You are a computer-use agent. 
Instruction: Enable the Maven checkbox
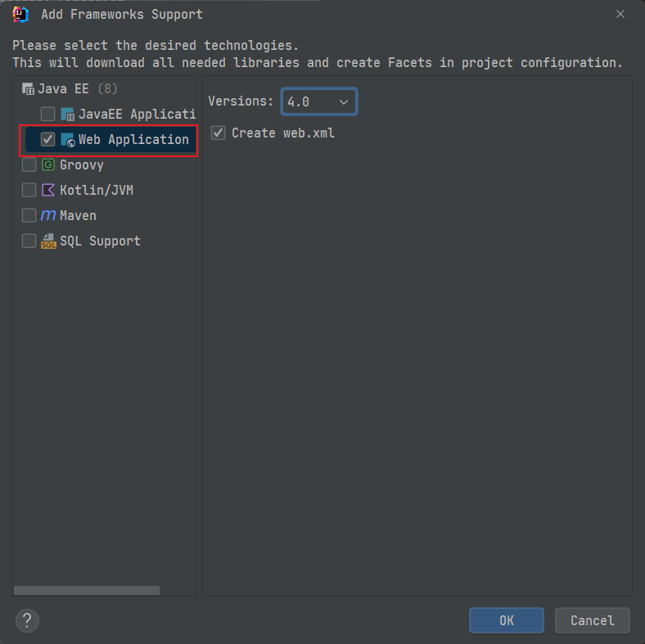pyautogui.click(x=29, y=215)
